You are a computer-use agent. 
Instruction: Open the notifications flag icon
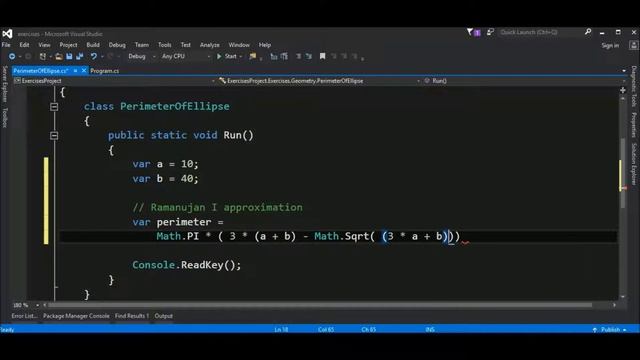(x=470, y=32)
